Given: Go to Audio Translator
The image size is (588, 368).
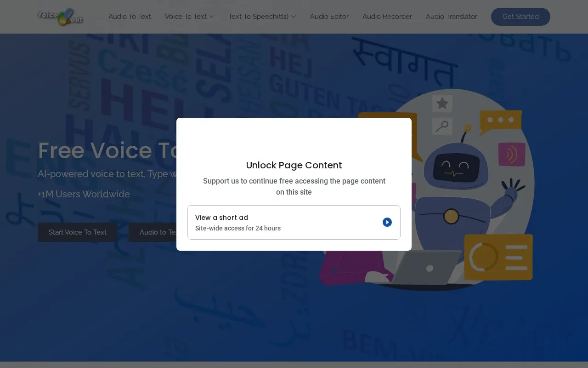Looking at the screenshot, I should point(452,17).
